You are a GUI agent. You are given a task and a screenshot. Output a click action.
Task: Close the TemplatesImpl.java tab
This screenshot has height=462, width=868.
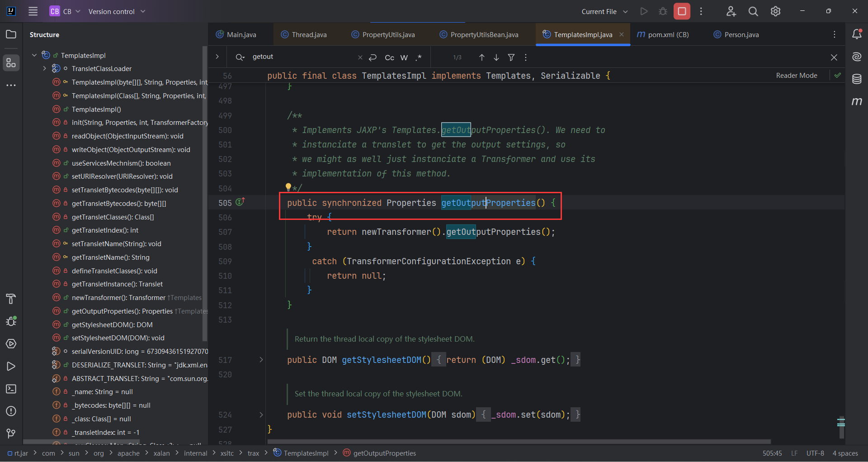[x=622, y=34]
